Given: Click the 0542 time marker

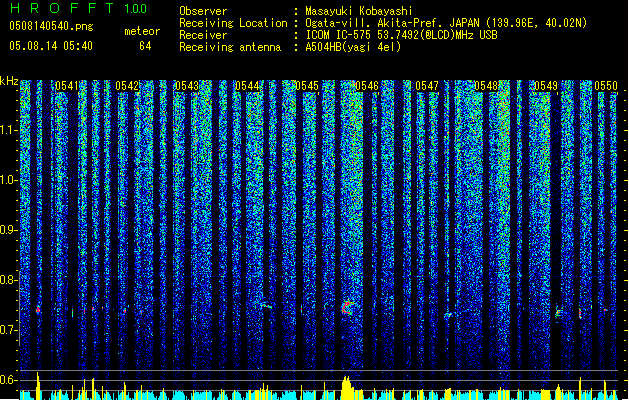Looking at the screenshot, I should [x=127, y=86].
